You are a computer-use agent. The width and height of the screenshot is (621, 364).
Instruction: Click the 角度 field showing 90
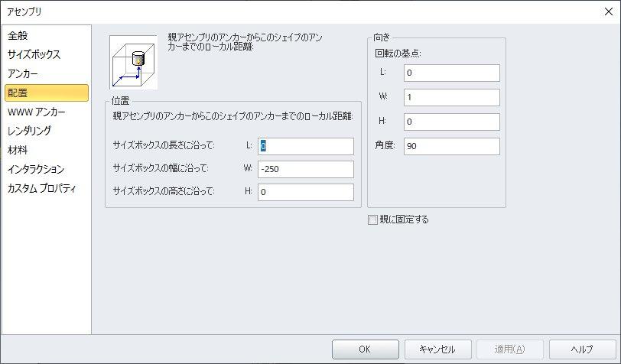point(450,146)
